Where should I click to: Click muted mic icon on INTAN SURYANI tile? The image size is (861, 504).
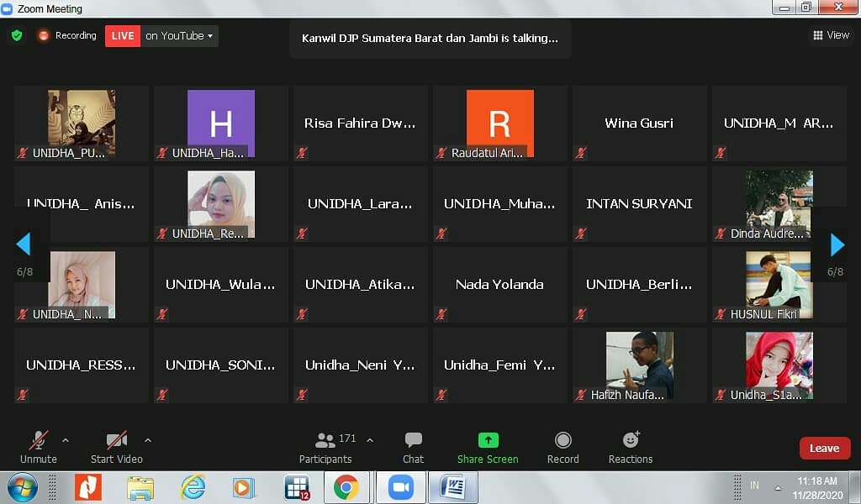click(581, 234)
